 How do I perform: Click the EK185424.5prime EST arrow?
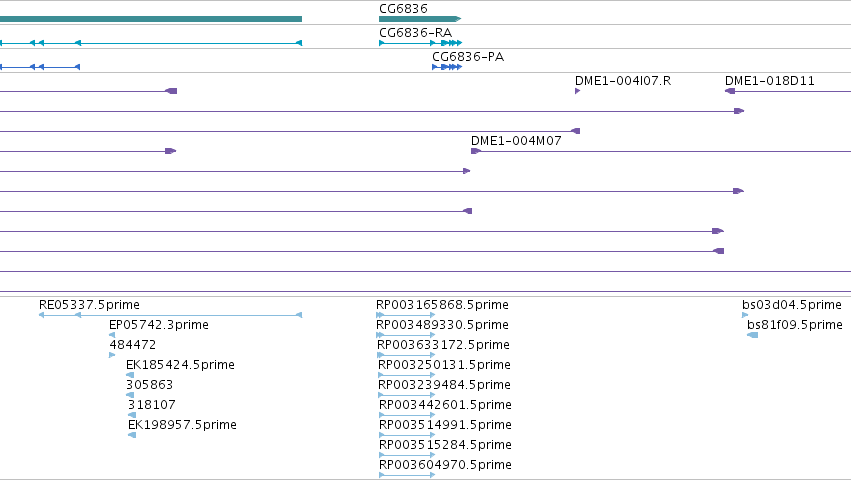130,375
